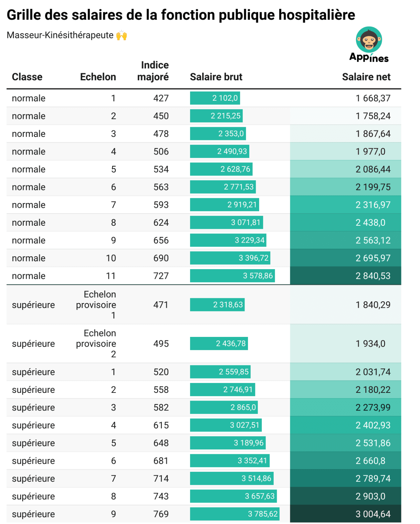Click the page title about grille des salaires

point(181,15)
